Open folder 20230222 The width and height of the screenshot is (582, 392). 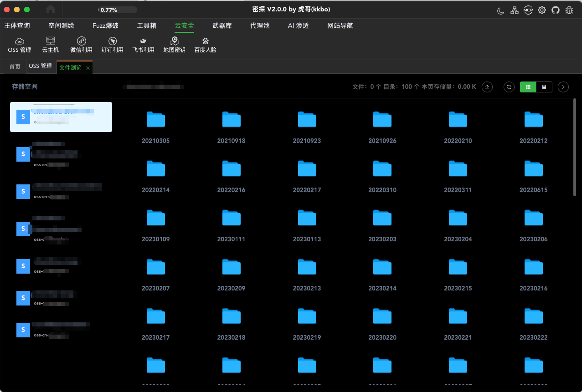[x=534, y=324]
